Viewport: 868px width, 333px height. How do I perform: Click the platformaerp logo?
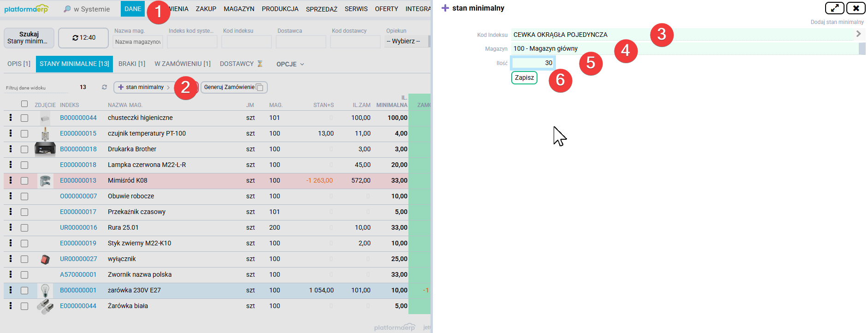tap(26, 9)
